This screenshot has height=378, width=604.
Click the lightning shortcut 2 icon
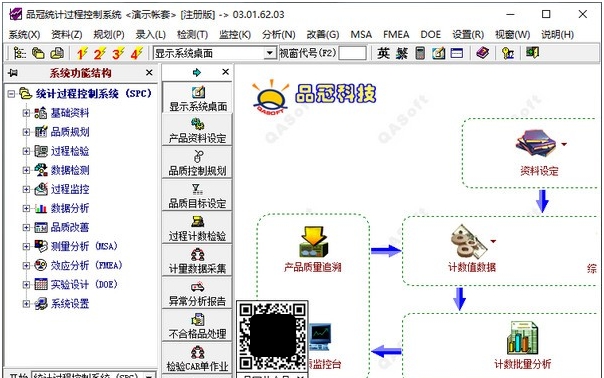100,53
